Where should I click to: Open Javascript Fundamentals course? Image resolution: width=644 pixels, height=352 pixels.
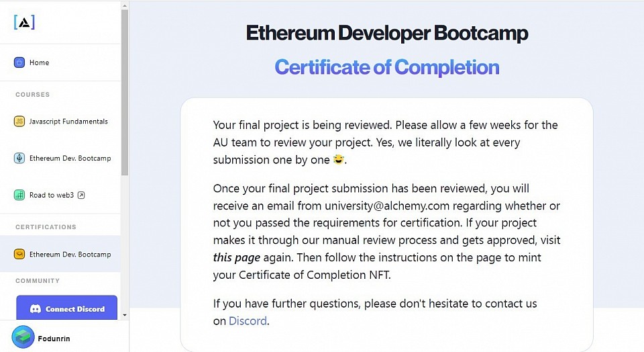coord(60,122)
